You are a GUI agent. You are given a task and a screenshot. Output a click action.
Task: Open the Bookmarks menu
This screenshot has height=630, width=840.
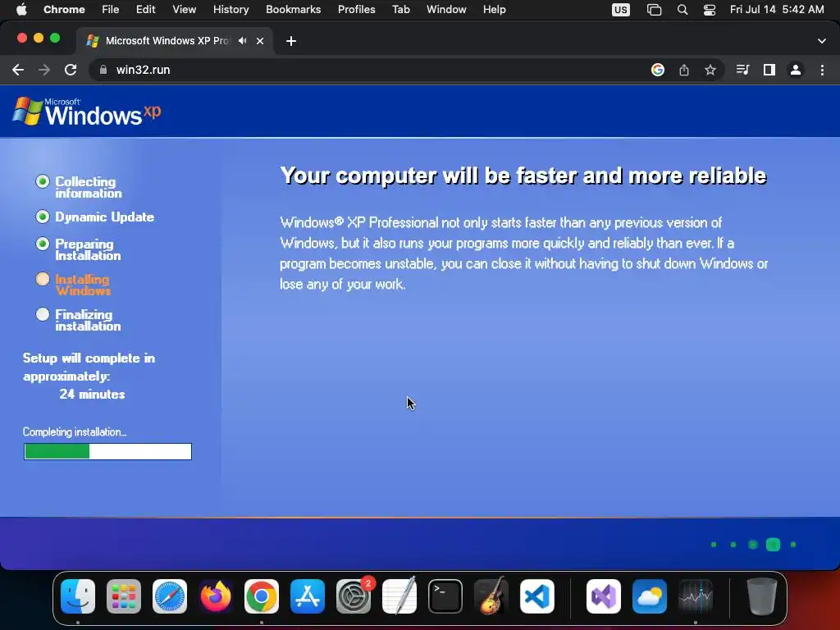(294, 10)
